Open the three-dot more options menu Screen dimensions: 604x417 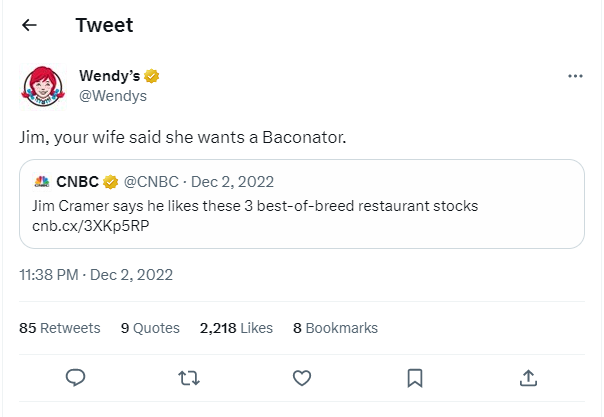574,76
